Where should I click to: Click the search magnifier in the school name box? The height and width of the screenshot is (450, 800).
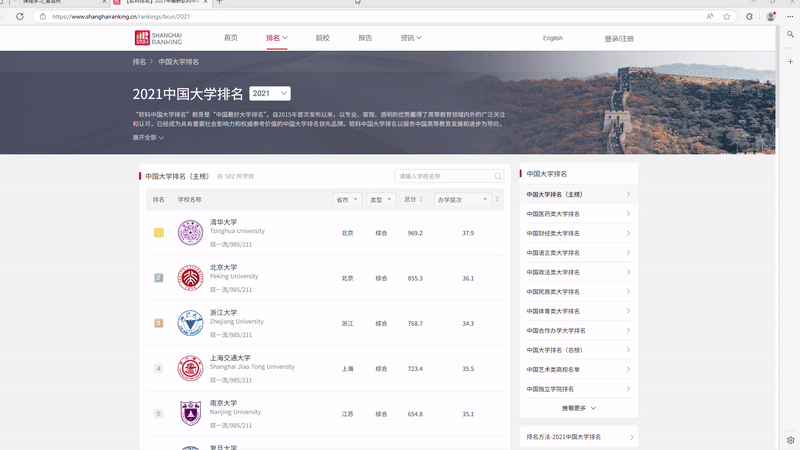point(497,177)
